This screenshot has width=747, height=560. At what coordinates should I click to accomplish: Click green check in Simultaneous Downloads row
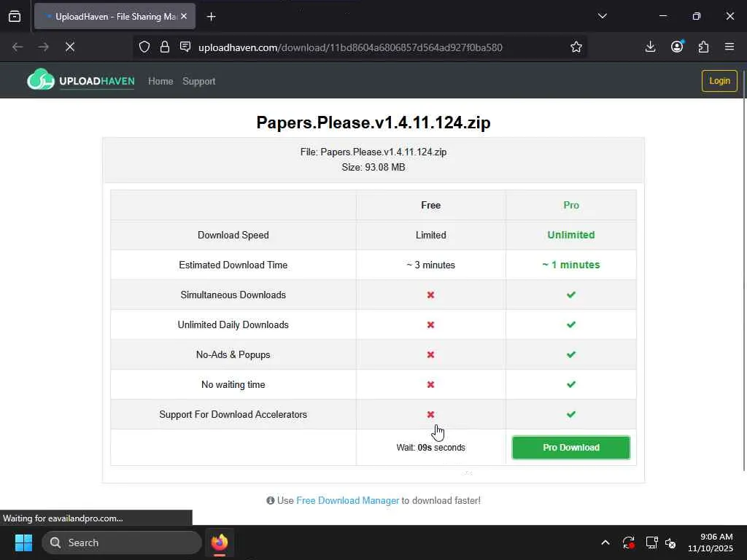(570, 295)
